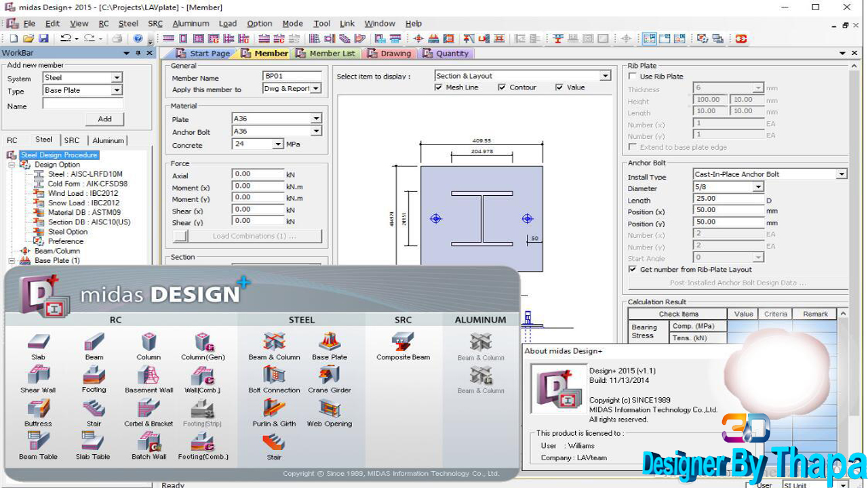
Task: Click the Add member button
Action: click(105, 119)
